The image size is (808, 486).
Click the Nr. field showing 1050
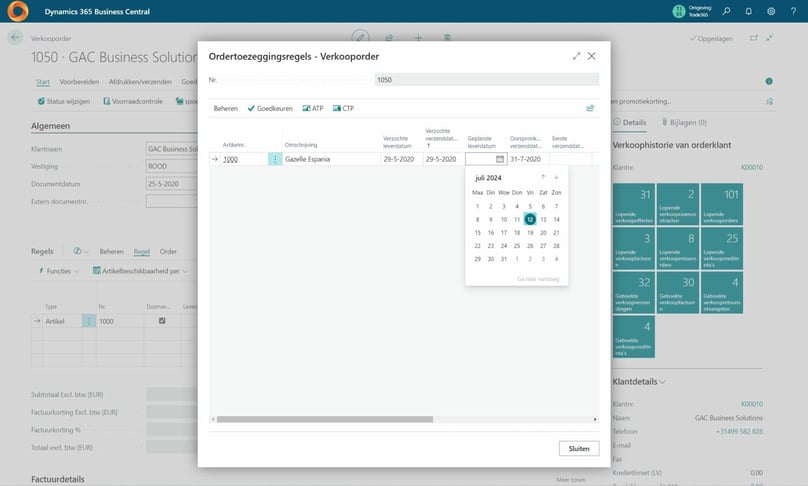(x=486, y=80)
